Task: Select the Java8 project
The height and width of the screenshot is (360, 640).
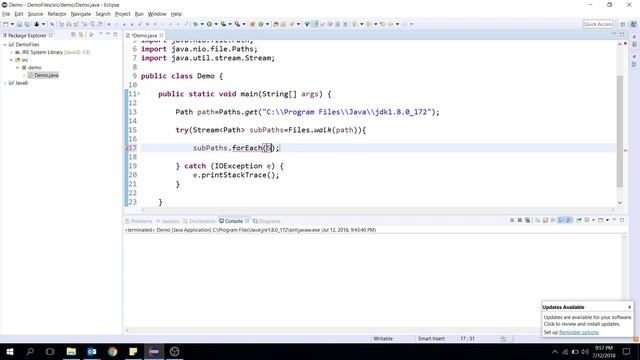Action: [18, 83]
